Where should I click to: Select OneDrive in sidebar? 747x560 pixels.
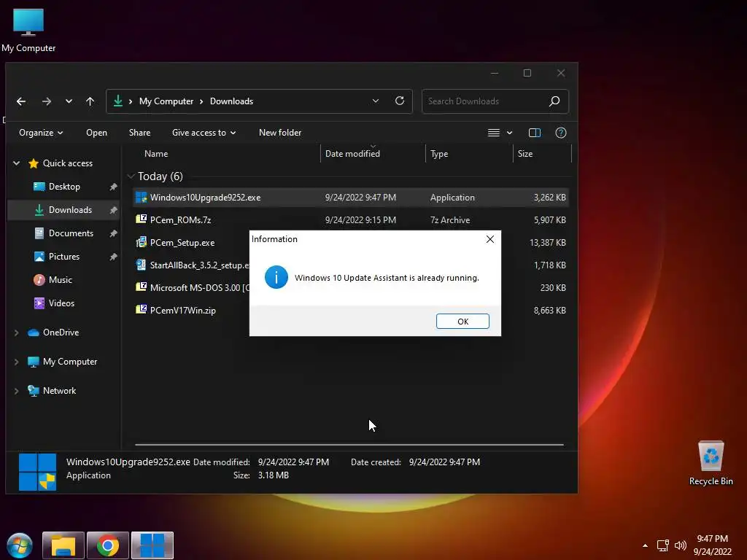(61, 332)
